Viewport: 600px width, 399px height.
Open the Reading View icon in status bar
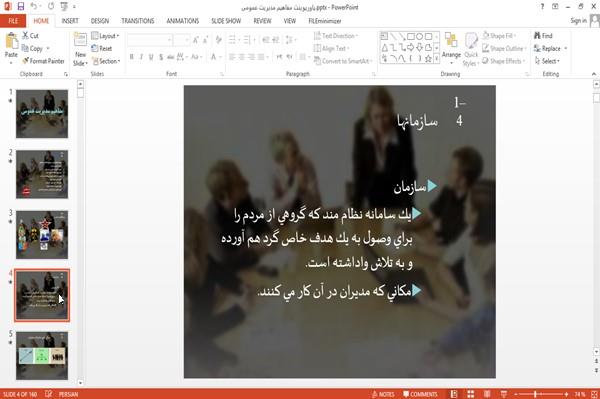(x=487, y=394)
